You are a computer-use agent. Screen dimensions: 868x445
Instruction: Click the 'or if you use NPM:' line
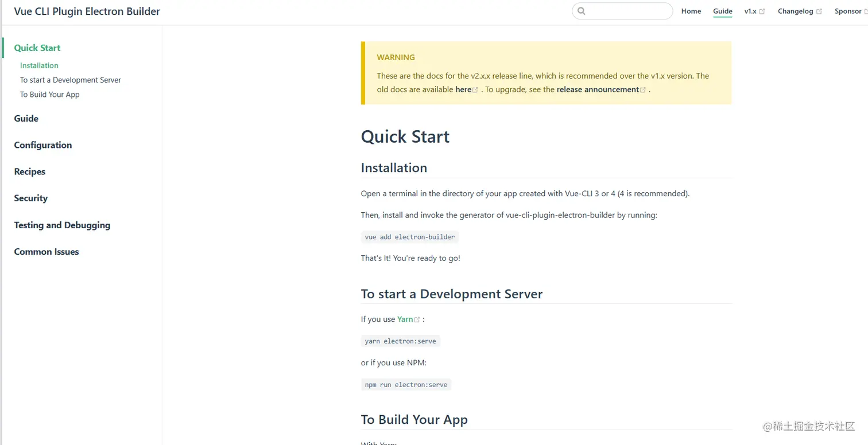click(394, 363)
